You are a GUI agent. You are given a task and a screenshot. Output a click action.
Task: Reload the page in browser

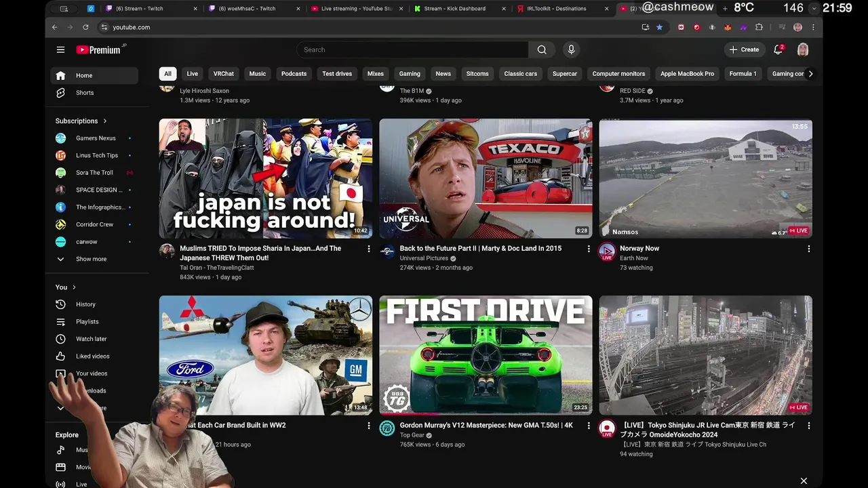85,27
